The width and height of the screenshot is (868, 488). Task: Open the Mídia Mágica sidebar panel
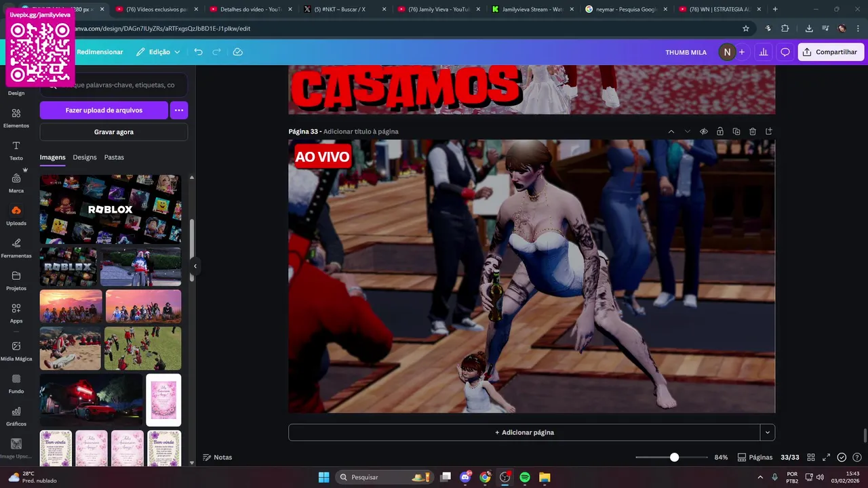(16, 351)
